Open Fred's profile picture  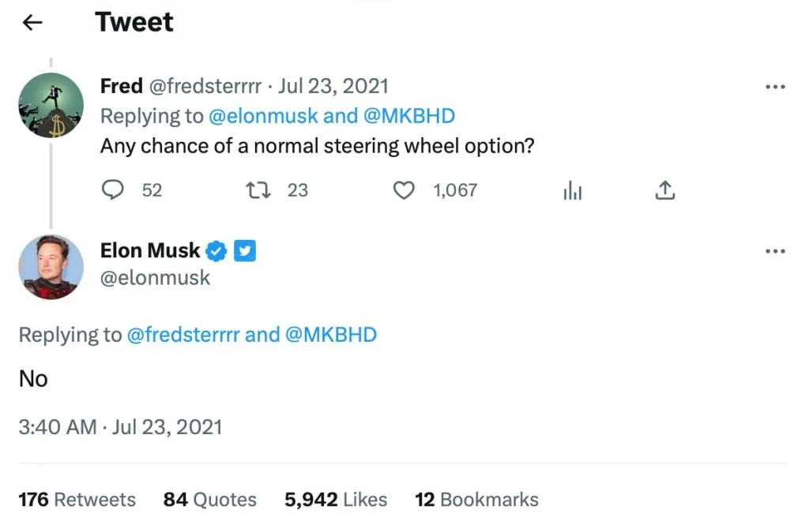tap(51, 105)
